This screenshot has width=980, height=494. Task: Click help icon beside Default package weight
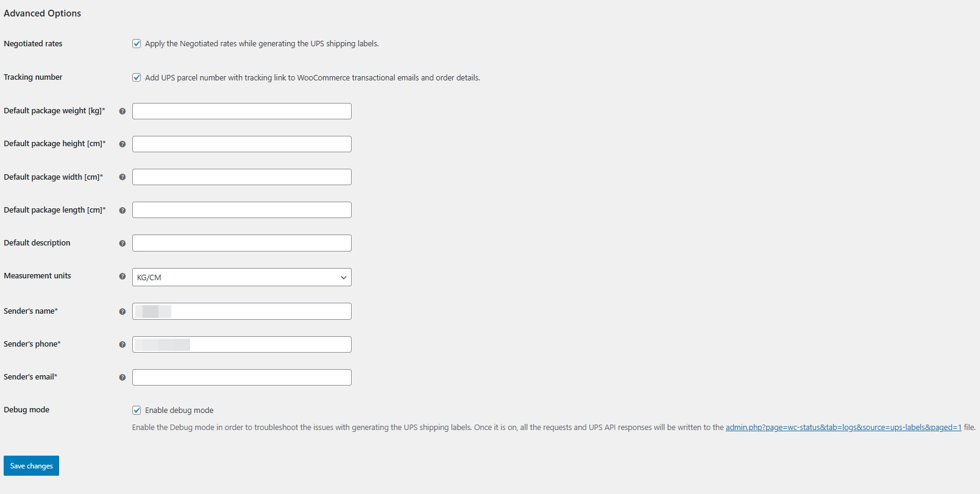click(122, 111)
